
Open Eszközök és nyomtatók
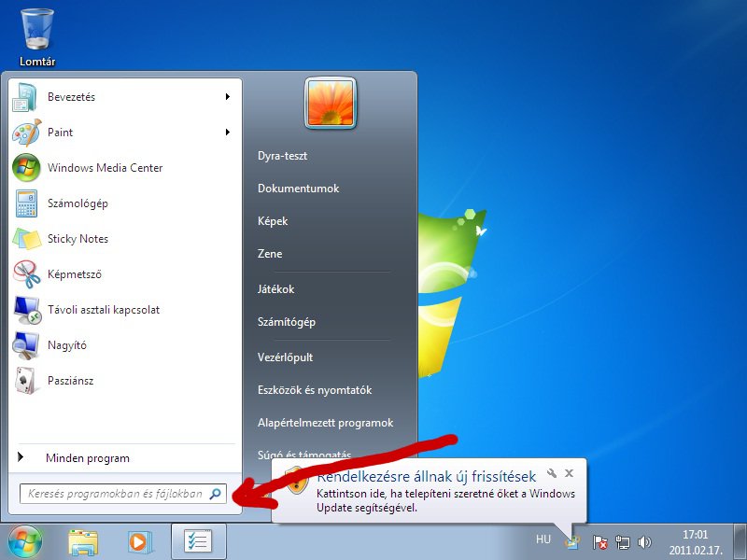315,390
